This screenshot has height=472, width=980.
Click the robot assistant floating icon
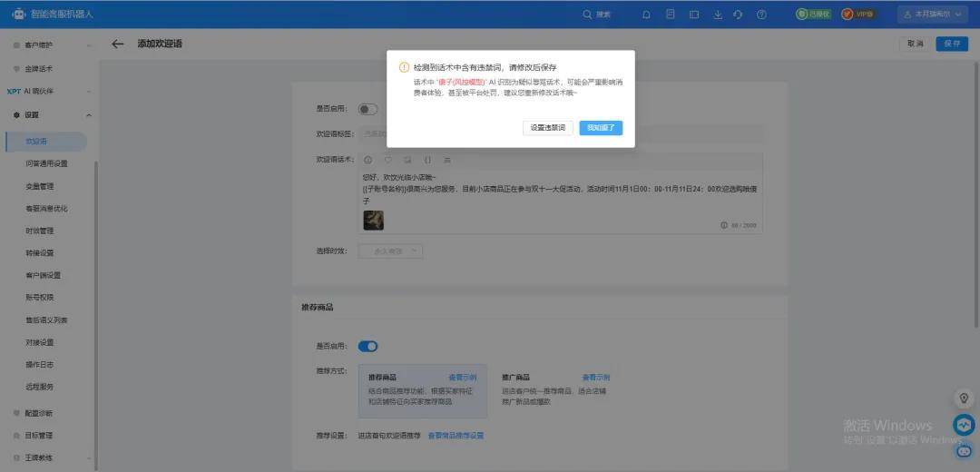[x=963, y=449]
